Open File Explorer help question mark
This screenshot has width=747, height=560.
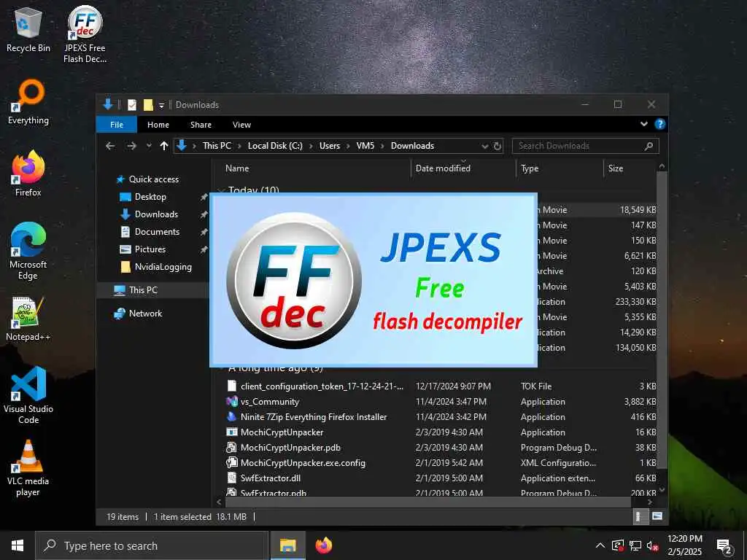point(659,124)
